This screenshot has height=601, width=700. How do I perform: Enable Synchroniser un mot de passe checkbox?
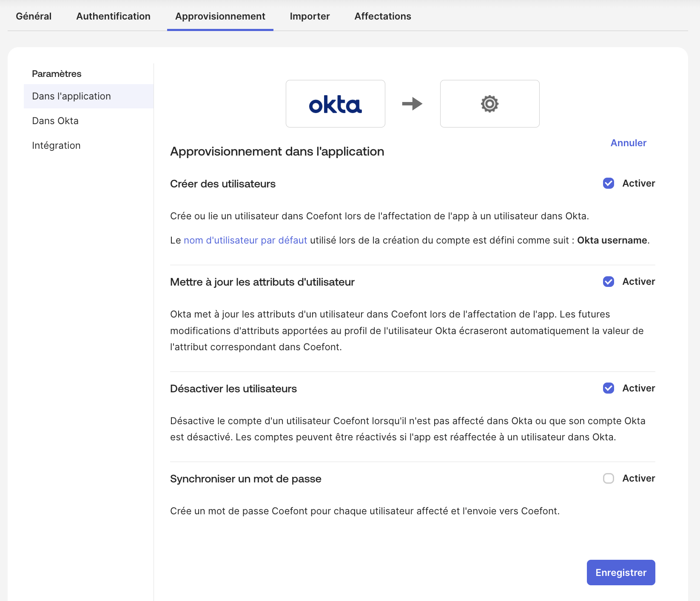[609, 478]
